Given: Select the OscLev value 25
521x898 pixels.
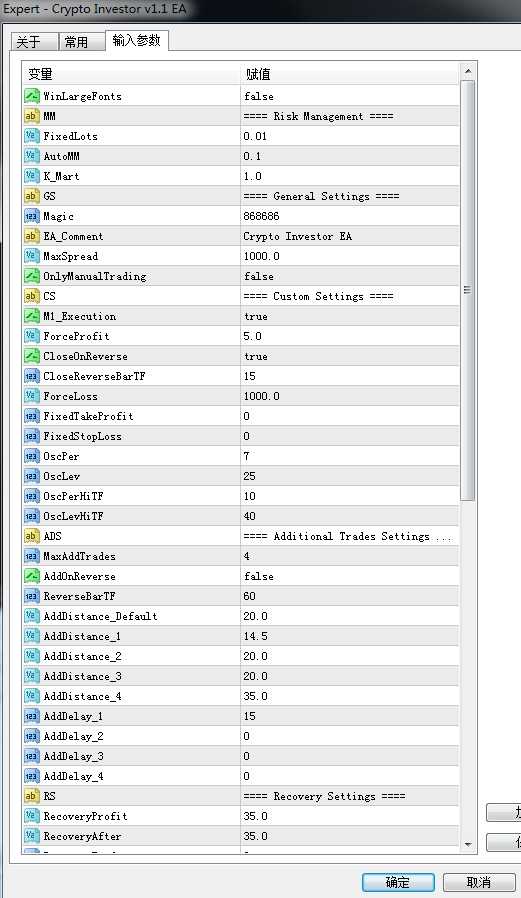Looking at the screenshot, I should (249, 476).
